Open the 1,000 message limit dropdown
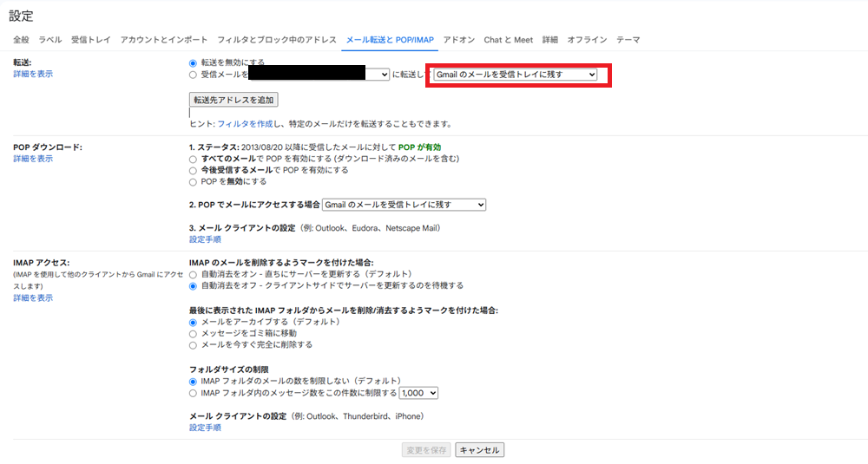Viewport: 868px width, 464px height. coord(418,393)
